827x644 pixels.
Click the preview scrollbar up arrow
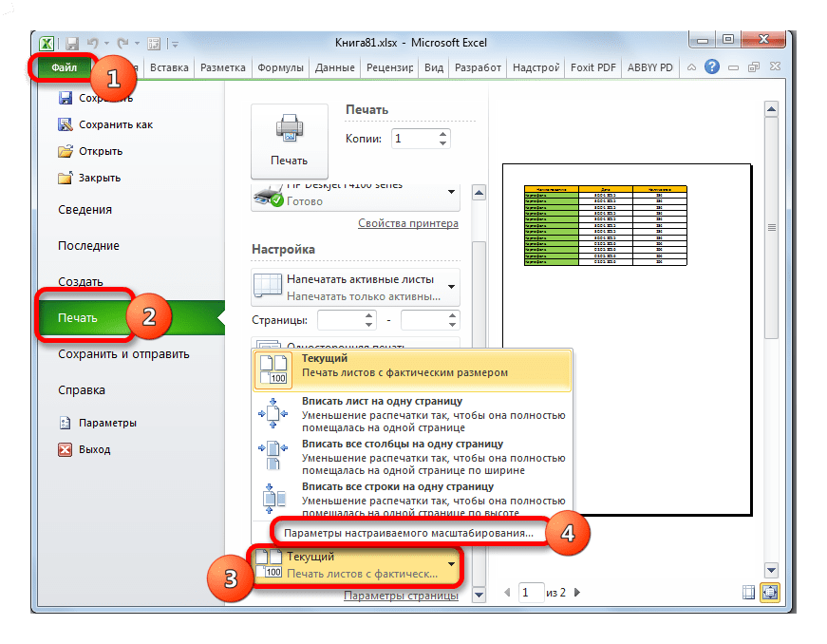[771, 109]
